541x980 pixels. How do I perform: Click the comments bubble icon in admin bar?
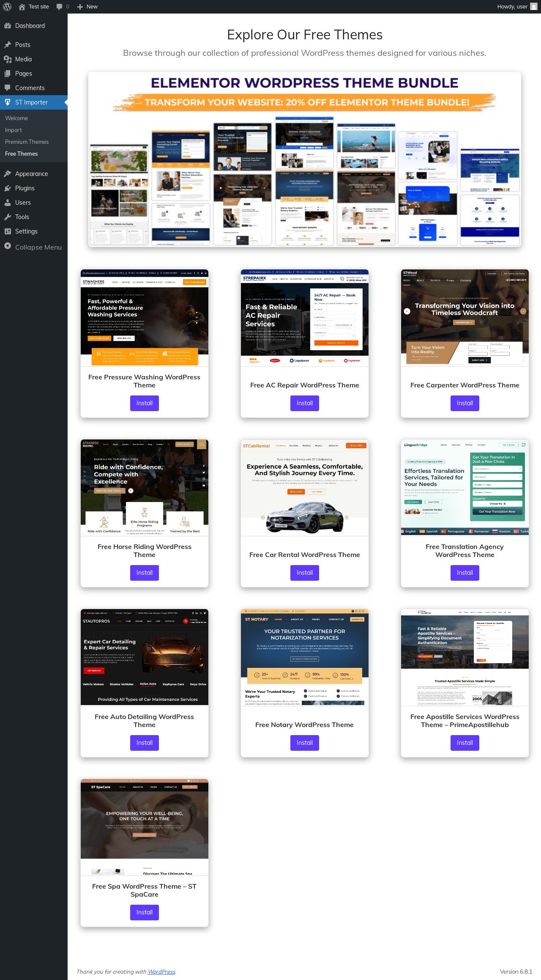coord(59,7)
